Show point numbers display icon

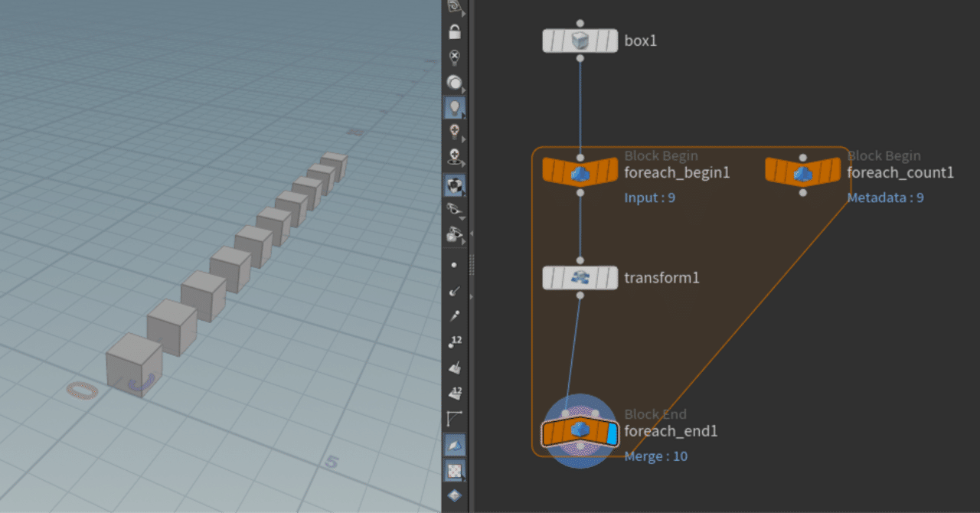click(x=455, y=341)
